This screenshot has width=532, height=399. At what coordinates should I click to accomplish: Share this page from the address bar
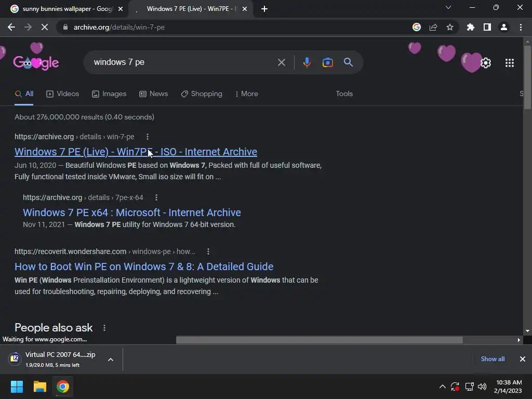[x=433, y=27]
